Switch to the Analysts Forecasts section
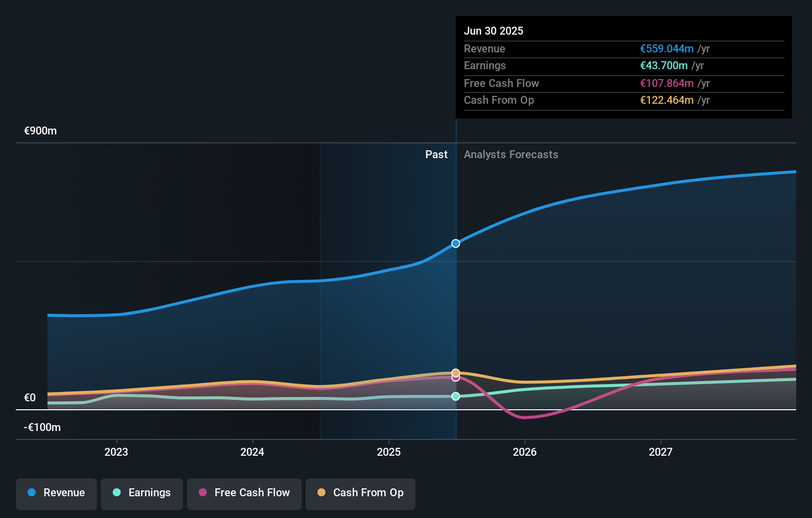This screenshot has width=812, height=518. coord(511,154)
